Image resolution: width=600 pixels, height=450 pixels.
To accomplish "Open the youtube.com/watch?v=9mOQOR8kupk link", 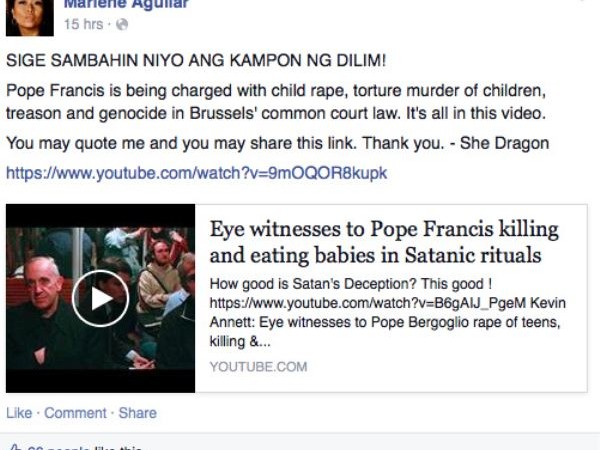I will click(197, 173).
